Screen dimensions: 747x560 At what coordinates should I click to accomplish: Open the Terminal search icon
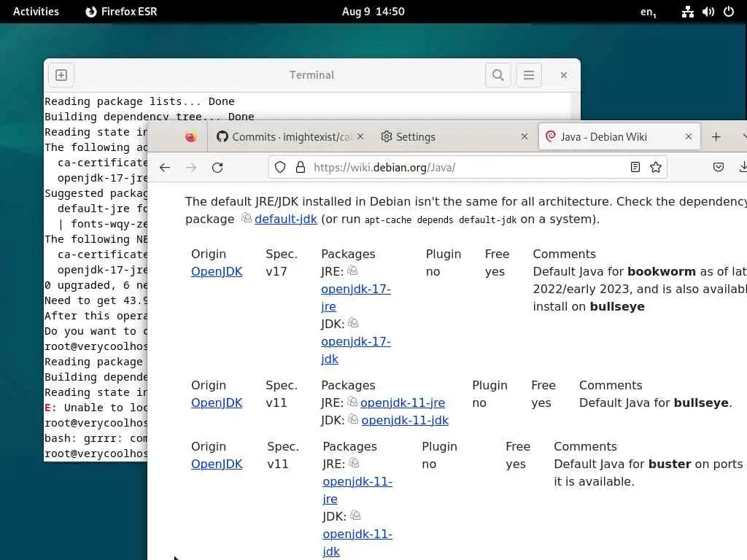click(498, 75)
